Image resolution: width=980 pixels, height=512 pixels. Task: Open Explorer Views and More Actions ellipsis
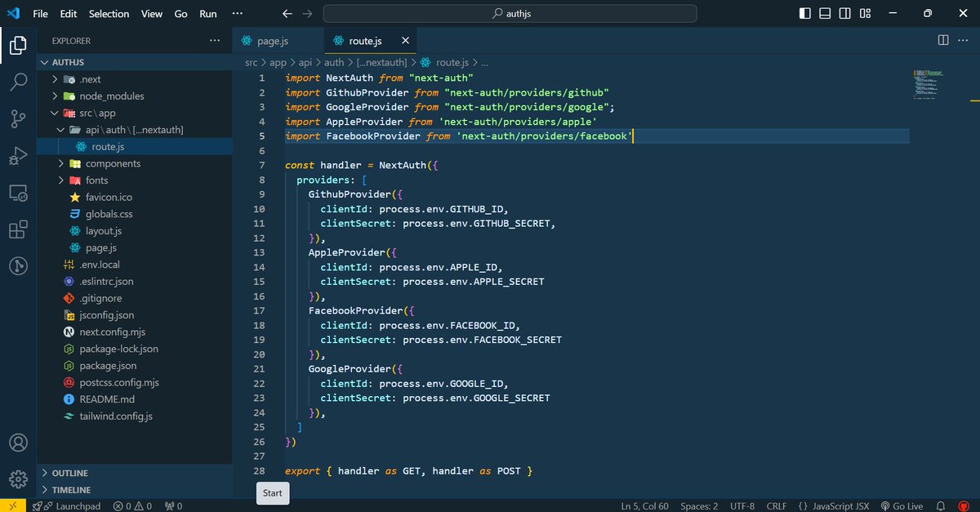[215, 40]
